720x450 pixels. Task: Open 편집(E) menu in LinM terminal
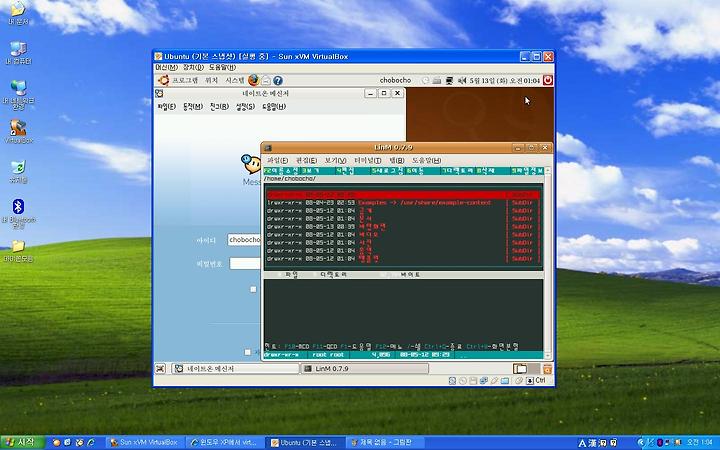306,160
